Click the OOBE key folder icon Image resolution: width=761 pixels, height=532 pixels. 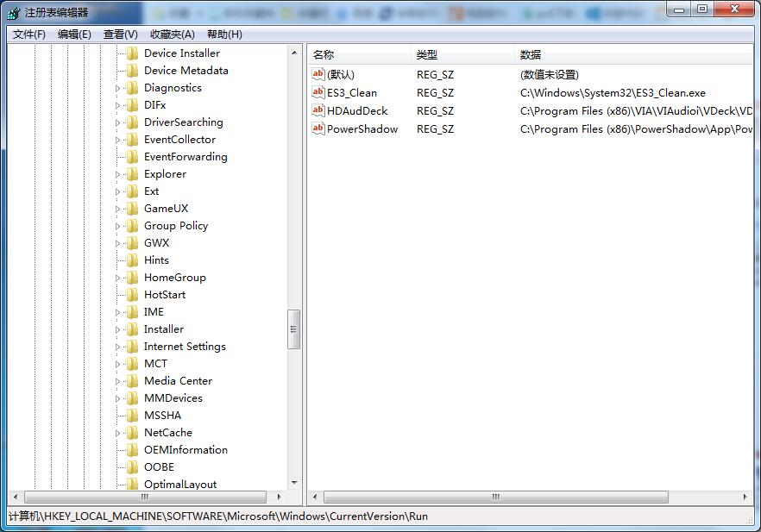coord(131,466)
